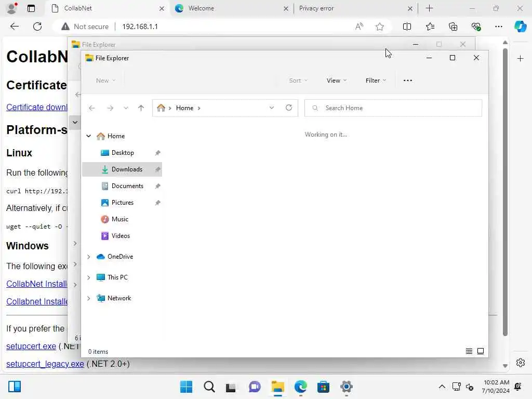Open address bar history dropdown
Viewport: 532px width, 399px height.
(271, 108)
